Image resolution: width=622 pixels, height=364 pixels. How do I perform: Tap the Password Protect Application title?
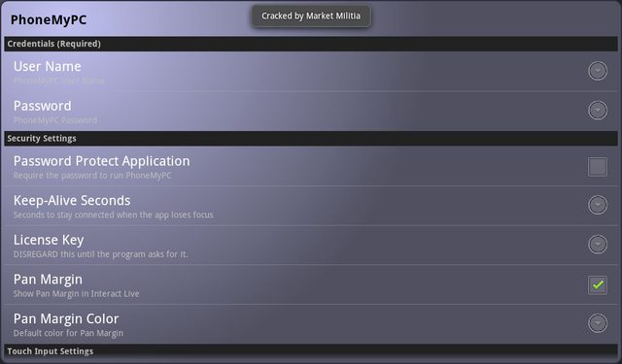(x=101, y=161)
